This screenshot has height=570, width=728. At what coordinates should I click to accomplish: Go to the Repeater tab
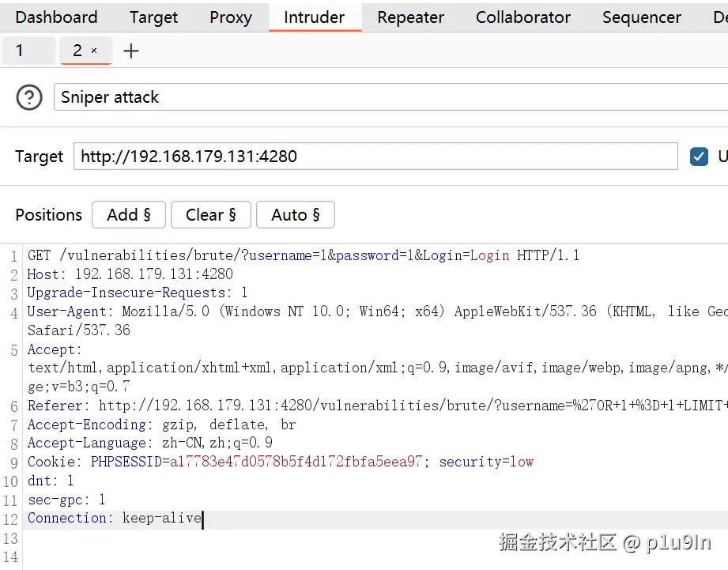pyautogui.click(x=410, y=17)
